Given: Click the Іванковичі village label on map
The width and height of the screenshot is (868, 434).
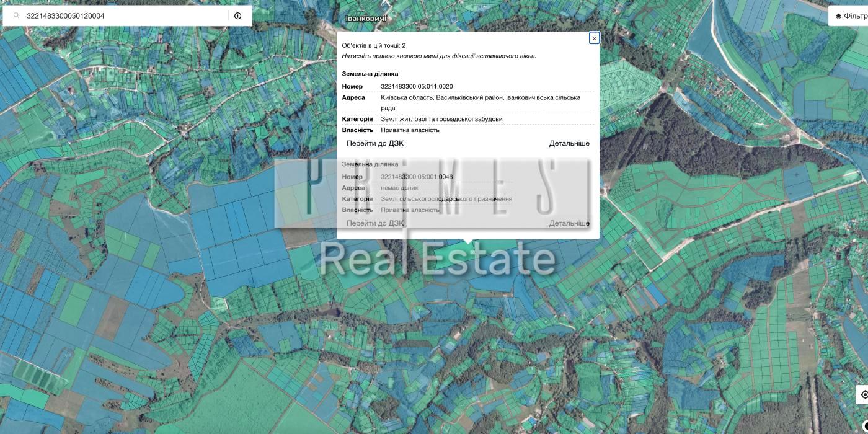Looking at the screenshot, I should click(366, 19).
